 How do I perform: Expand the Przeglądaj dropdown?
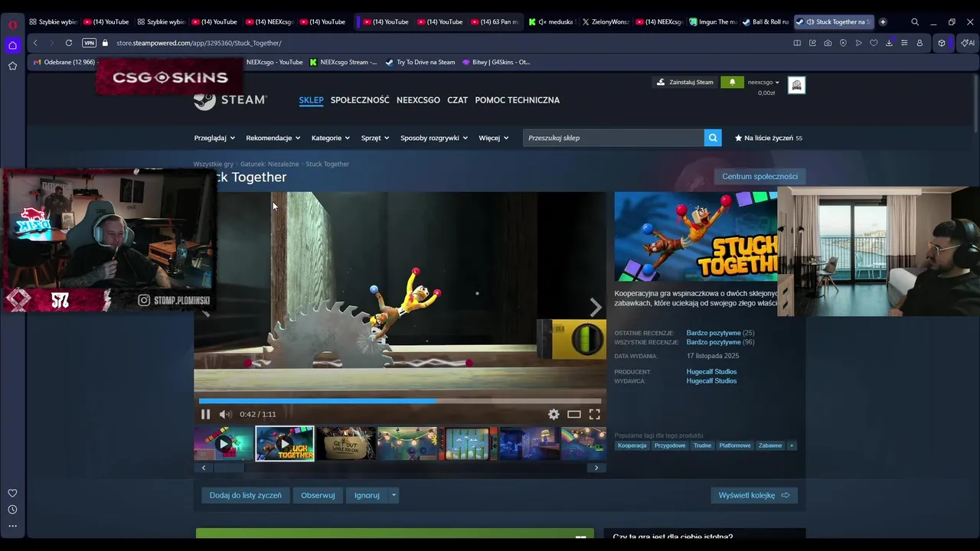click(x=214, y=138)
